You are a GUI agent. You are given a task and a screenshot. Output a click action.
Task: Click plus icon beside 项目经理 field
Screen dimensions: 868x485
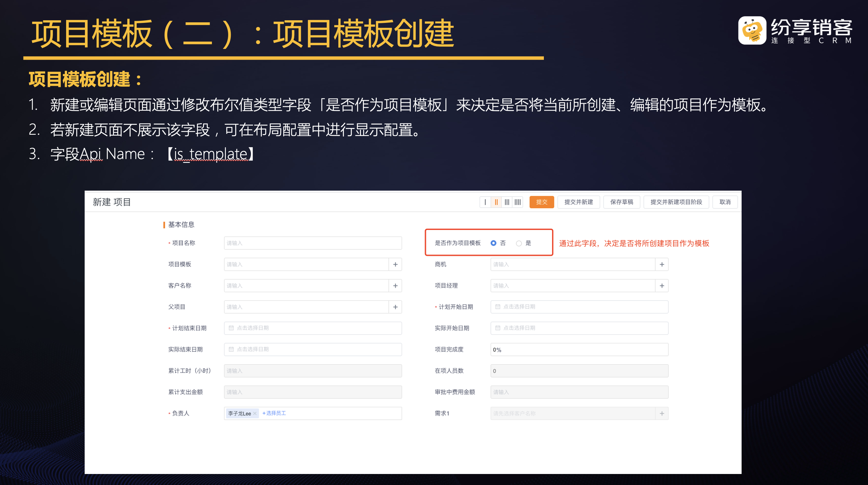662,286
